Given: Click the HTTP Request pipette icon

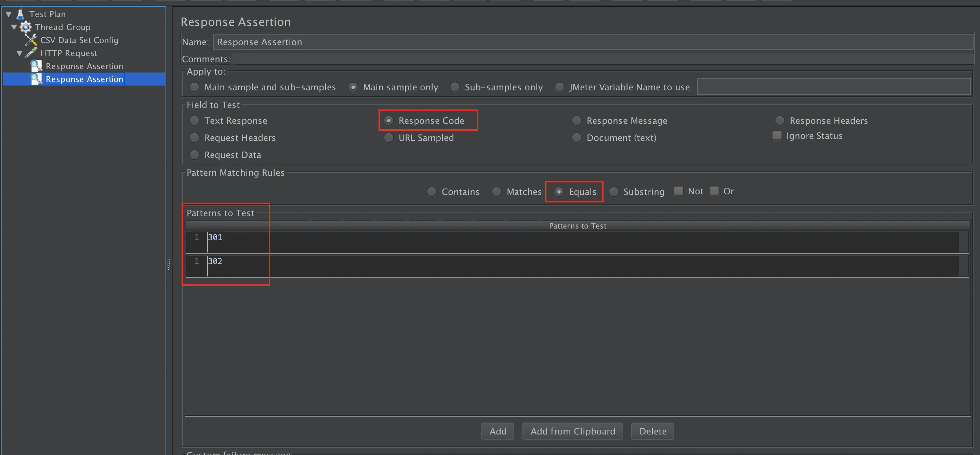Looking at the screenshot, I should click(x=31, y=53).
